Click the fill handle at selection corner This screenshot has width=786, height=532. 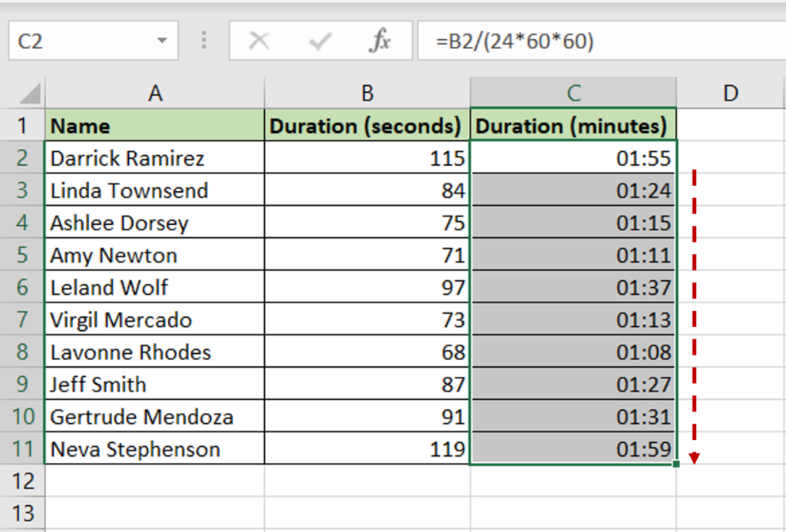click(675, 465)
